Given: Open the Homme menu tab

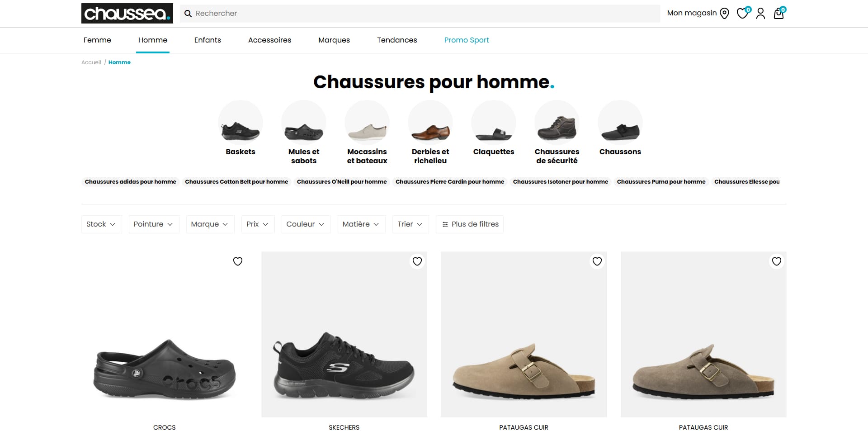Looking at the screenshot, I should coord(153,40).
